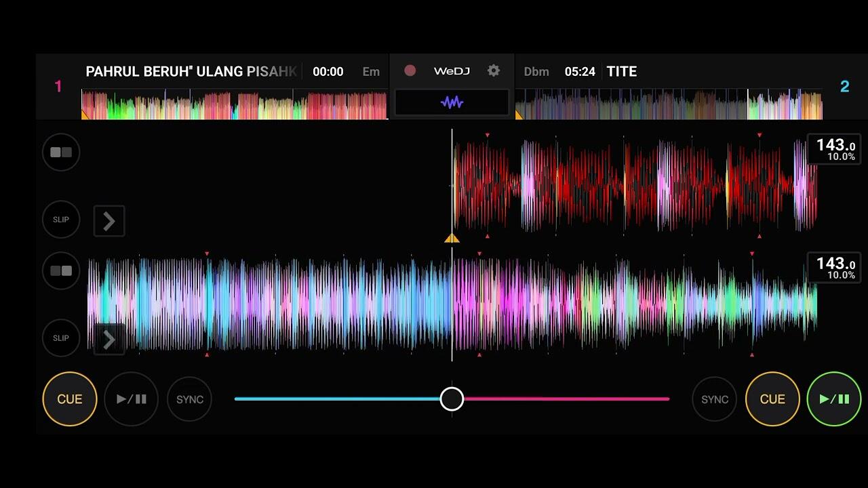
Task: Enable SYNC on the right deck
Action: pos(715,399)
